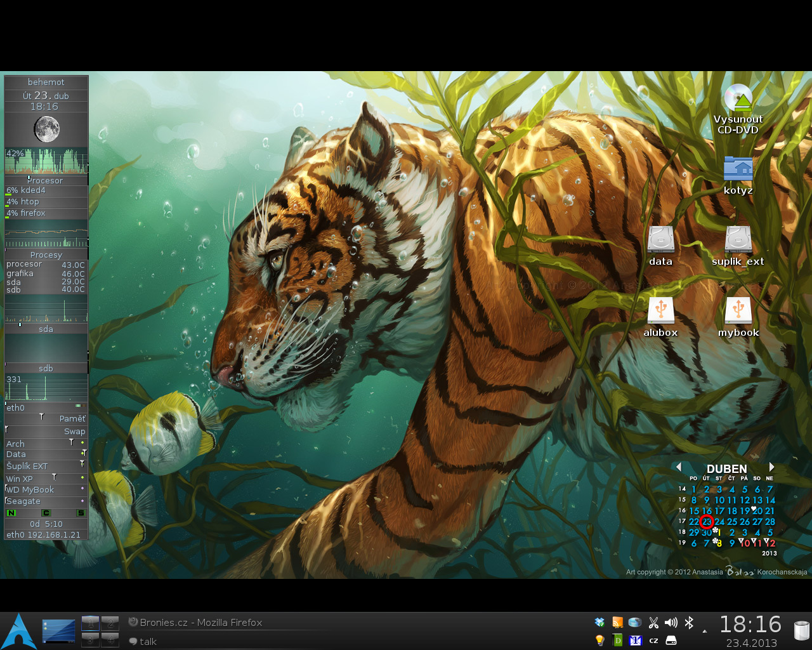The image size is (812, 650).
Task: Expand hidden system tray icons arrow
Action: (705, 632)
